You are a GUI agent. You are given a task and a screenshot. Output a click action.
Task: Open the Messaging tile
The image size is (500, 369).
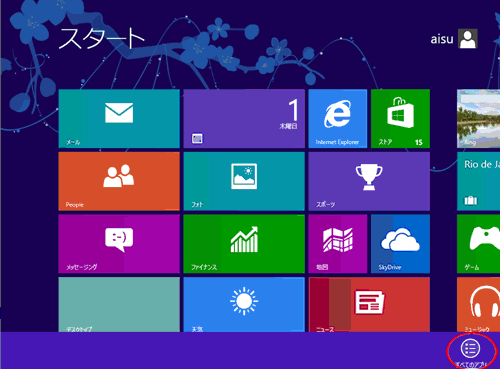(119, 244)
